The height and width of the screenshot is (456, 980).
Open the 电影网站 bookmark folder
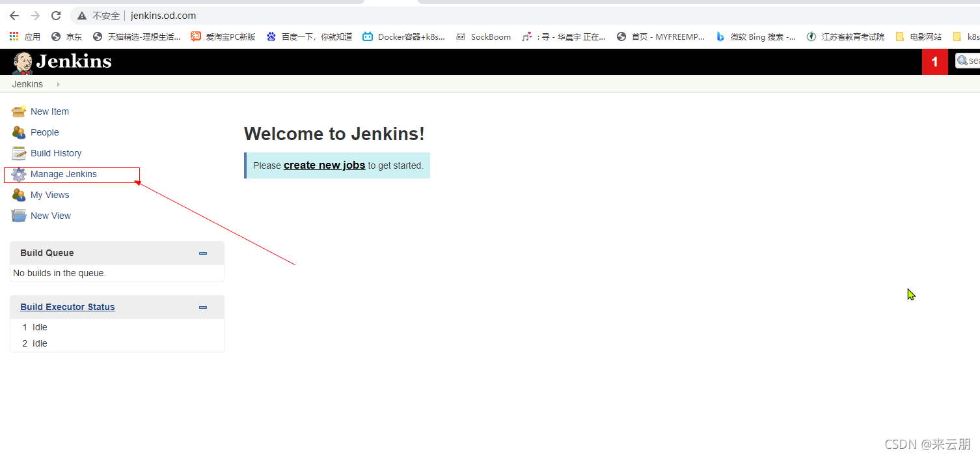(x=918, y=36)
